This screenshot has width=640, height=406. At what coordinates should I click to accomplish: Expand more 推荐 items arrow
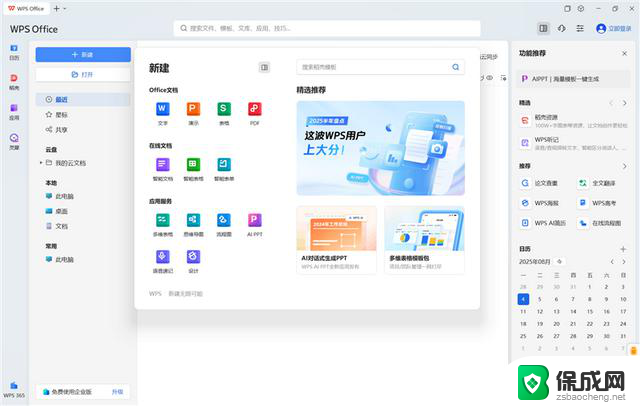[624, 166]
